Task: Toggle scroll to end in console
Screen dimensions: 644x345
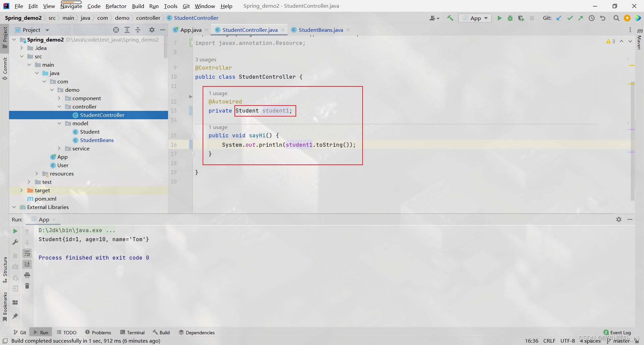Action: coord(27,264)
